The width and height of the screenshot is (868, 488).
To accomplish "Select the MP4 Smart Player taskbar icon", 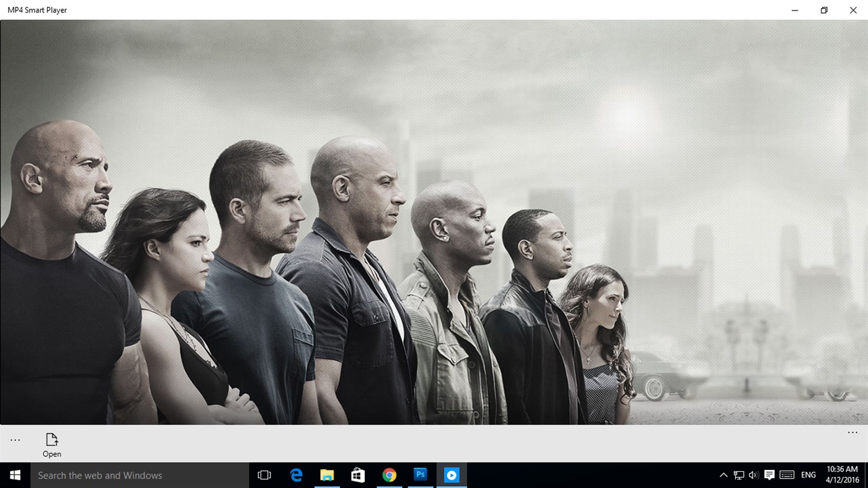I will [451, 475].
